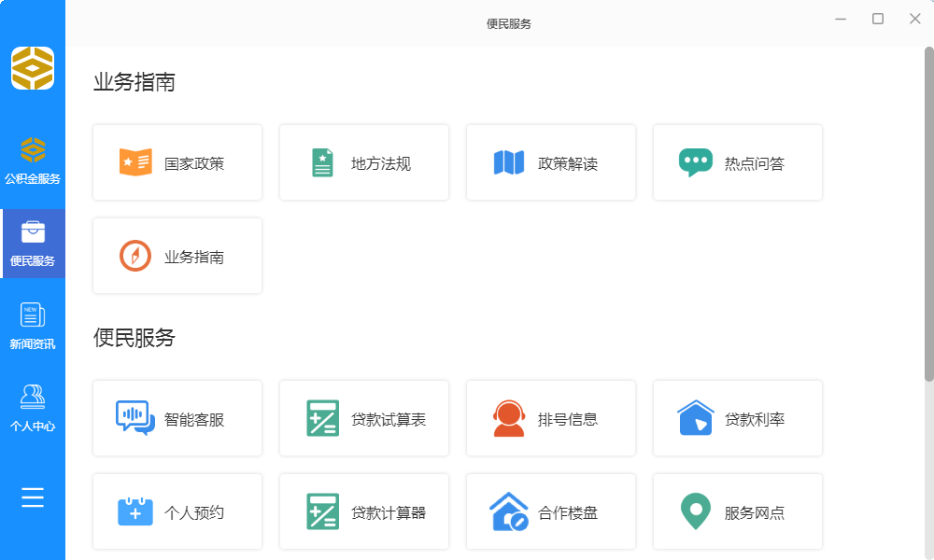This screenshot has width=934, height=560.
Task: Go to the 个人中心 sidebar tab
Action: pos(33,408)
